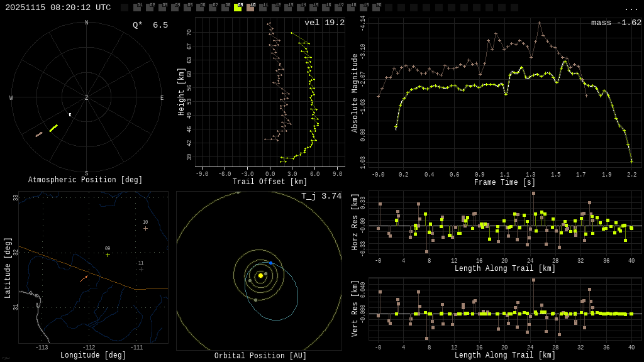The image size is (644, 362).
Task: Click the blue Earth dot on orbit
Action: 271,263
